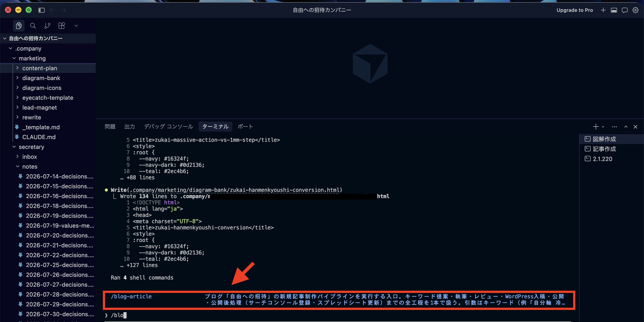Maximize the panel with the up chevron

(x=626, y=127)
